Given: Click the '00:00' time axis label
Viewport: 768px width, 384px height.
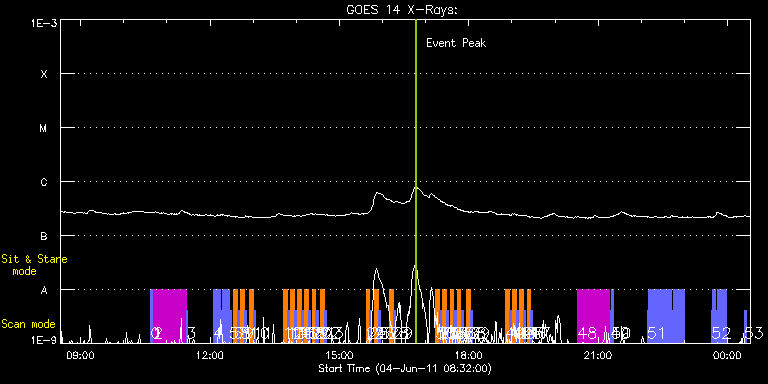Looking at the screenshot, I should coord(728,355).
